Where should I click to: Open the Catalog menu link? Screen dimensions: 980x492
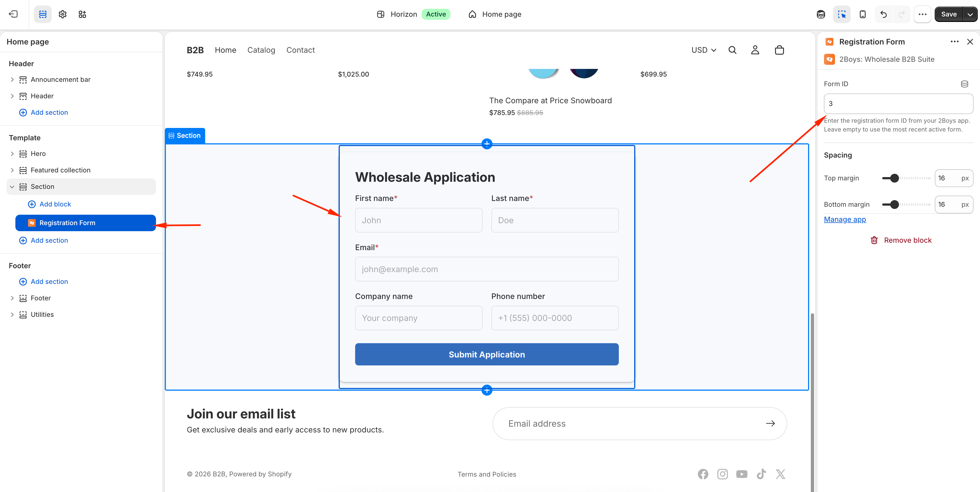click(261, 50)
